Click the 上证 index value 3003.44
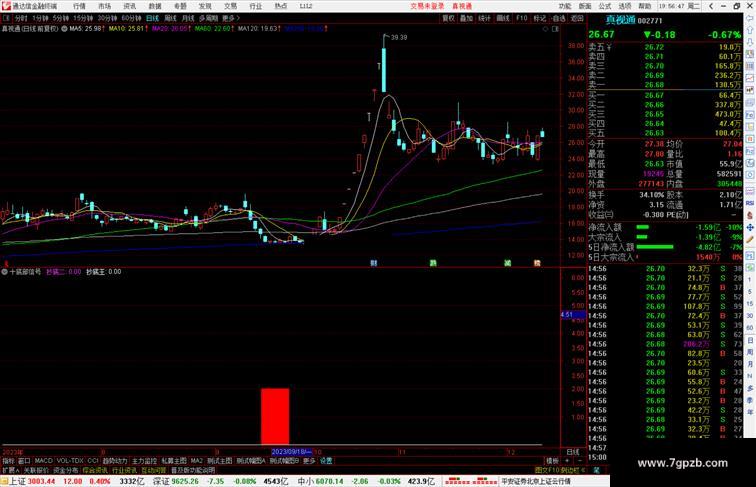The width and height of the screenshot is (756, 487). 41,481
